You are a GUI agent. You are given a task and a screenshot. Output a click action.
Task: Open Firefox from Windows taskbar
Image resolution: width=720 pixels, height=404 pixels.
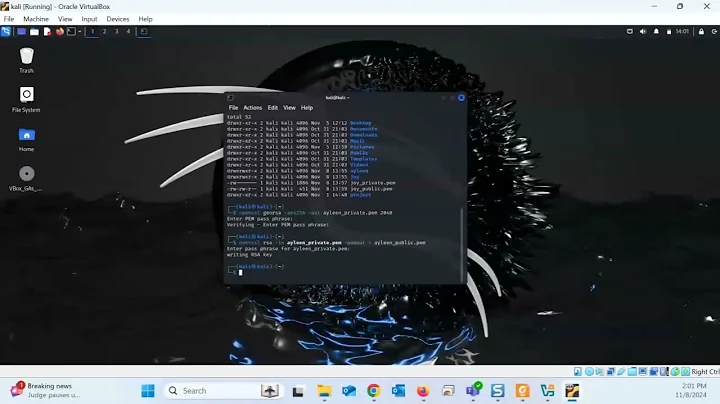423,391
